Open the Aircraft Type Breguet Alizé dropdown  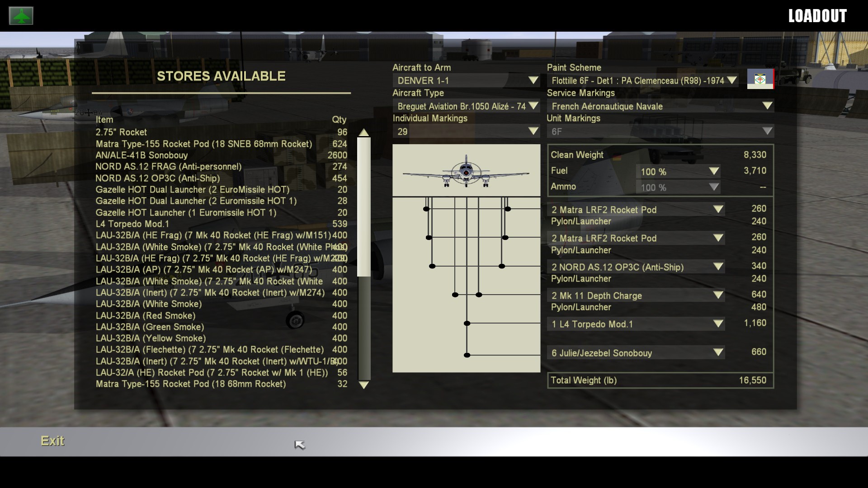466,106
